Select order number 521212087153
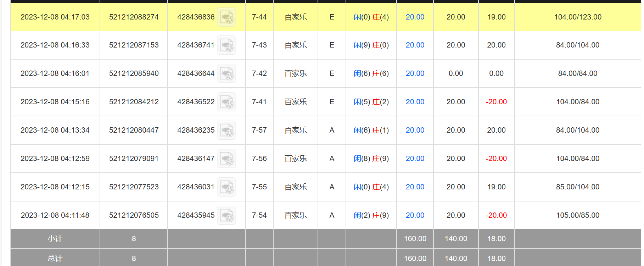The width and height of the screenshot is (644, 266). pos(134,45)
